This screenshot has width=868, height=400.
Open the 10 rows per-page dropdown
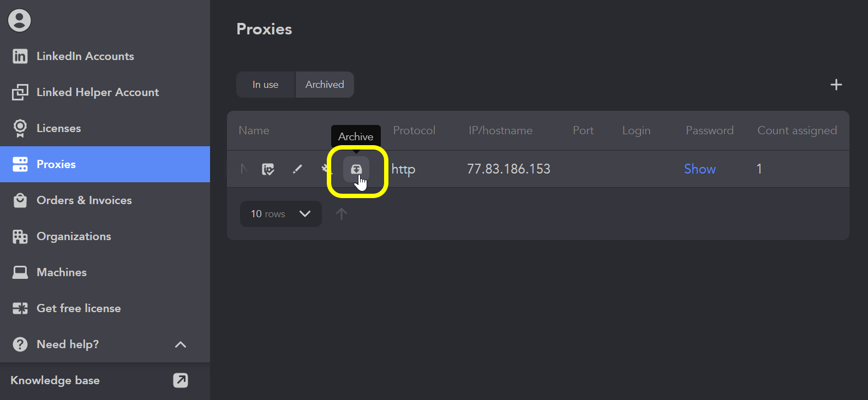(280, 213)
